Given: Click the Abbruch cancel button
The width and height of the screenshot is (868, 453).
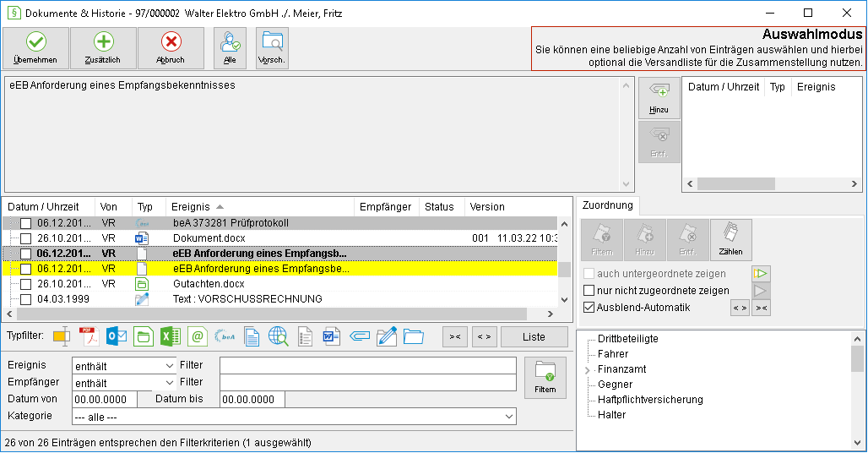Looking at the screenshot, I should pyautogui.click(x=171, y=48).
